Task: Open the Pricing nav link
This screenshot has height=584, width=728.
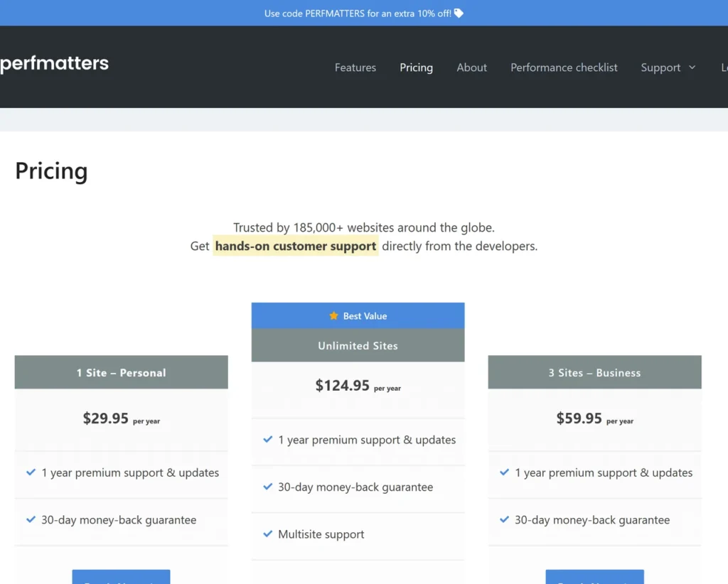Action: coord(416,67)
